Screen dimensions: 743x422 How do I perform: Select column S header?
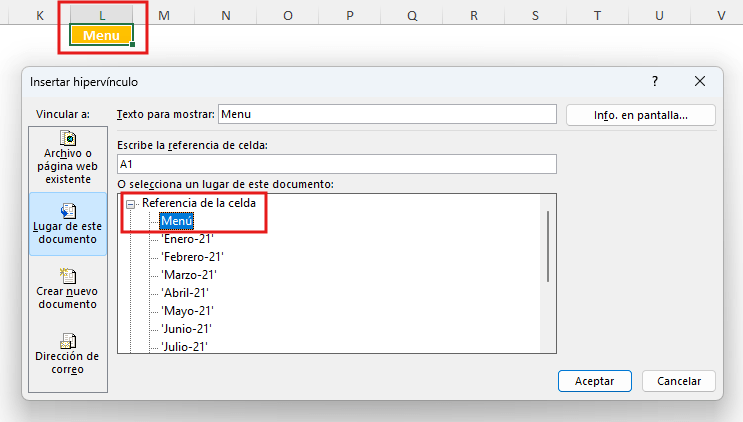pyautogui.click(x=535, y=16)
